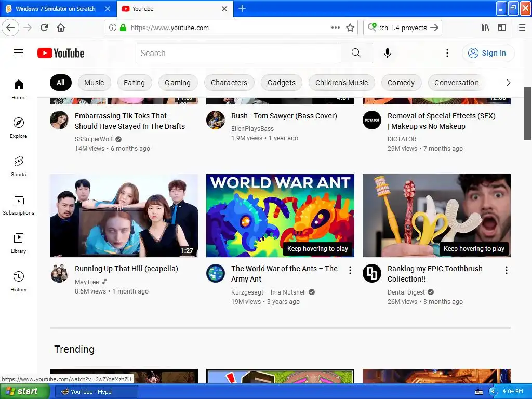The width and height of the screenshot is (532, 399).
Task: Select the Eating filter chip
Action: [x=135, y=83]
